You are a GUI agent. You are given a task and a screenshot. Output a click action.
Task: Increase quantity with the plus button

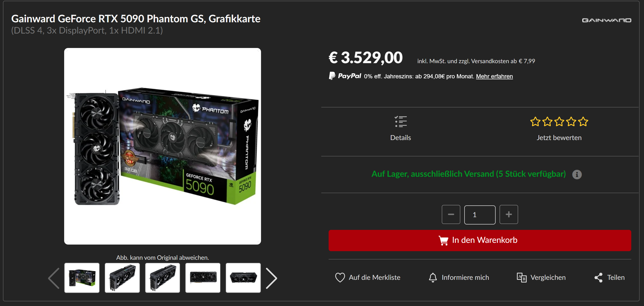coord(509,214)
